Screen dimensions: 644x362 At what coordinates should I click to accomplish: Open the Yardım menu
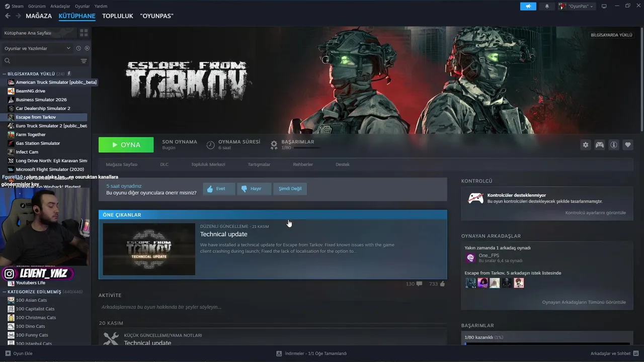pyautogui.click(x=101, y=6)
